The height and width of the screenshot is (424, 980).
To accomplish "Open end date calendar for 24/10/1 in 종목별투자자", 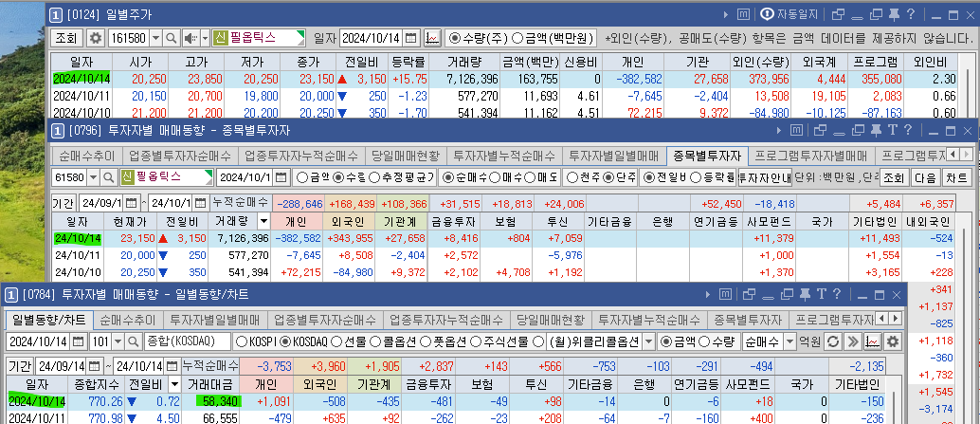I will (200, 203).
